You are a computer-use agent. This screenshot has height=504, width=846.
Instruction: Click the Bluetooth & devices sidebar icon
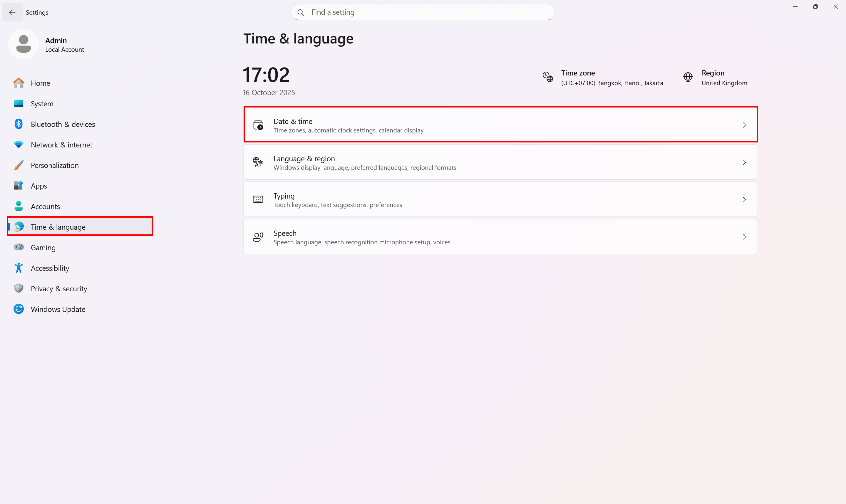coord(19,124)
